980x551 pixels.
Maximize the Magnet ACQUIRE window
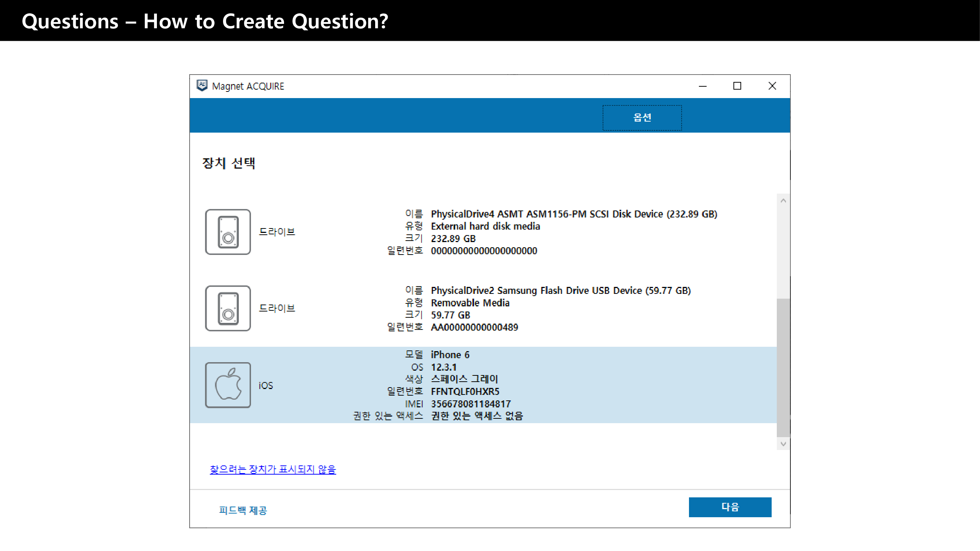point(737,86)
